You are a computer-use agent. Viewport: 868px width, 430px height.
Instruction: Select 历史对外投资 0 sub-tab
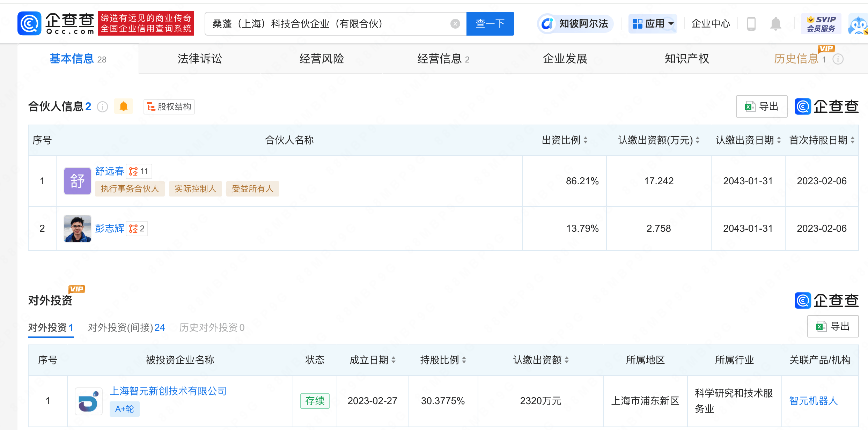point(212,327)
